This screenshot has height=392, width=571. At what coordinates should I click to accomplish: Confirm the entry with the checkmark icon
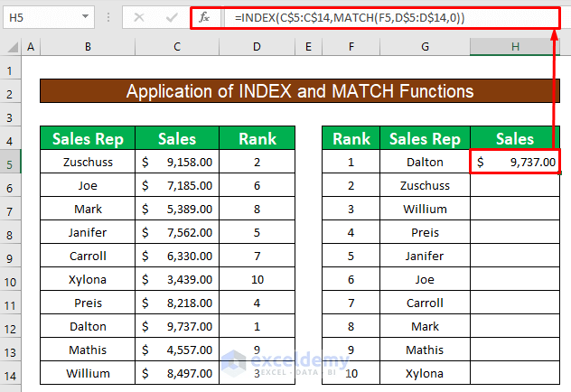[171, 17]
